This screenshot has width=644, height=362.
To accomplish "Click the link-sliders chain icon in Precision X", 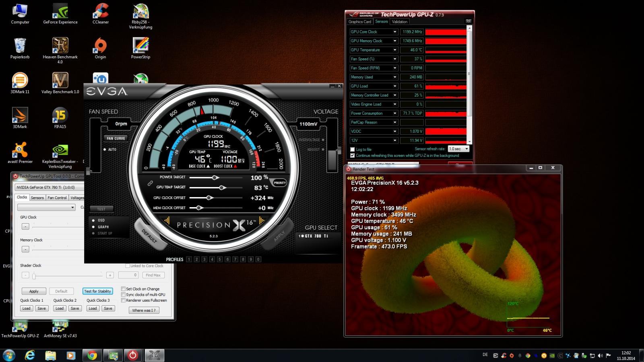I will point(150,183).
